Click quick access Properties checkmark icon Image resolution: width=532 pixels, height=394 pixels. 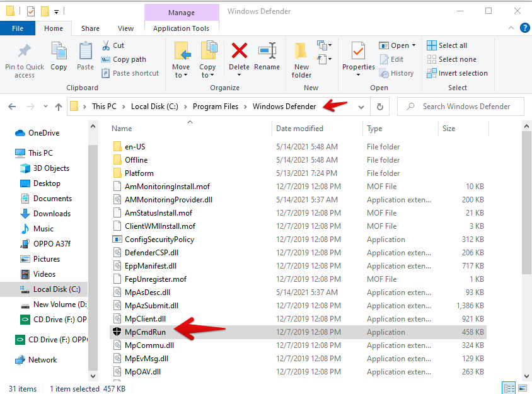[30, 11]
